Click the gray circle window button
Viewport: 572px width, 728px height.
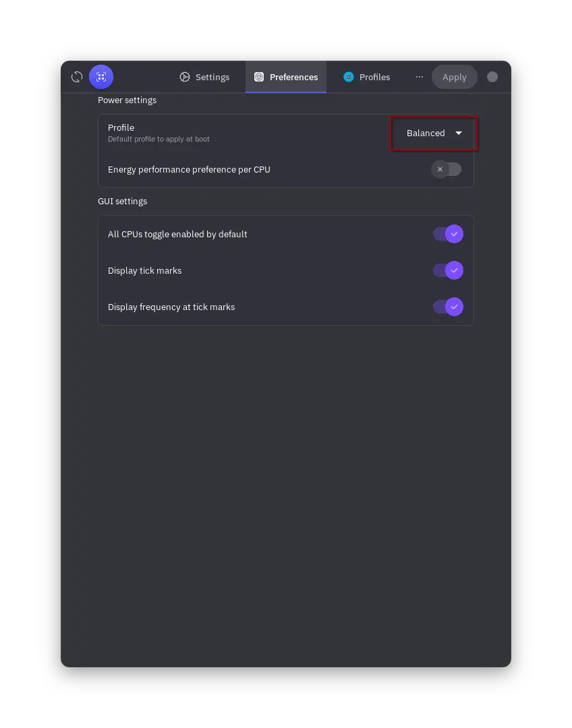pyautogui.click(x=492, y=77)
